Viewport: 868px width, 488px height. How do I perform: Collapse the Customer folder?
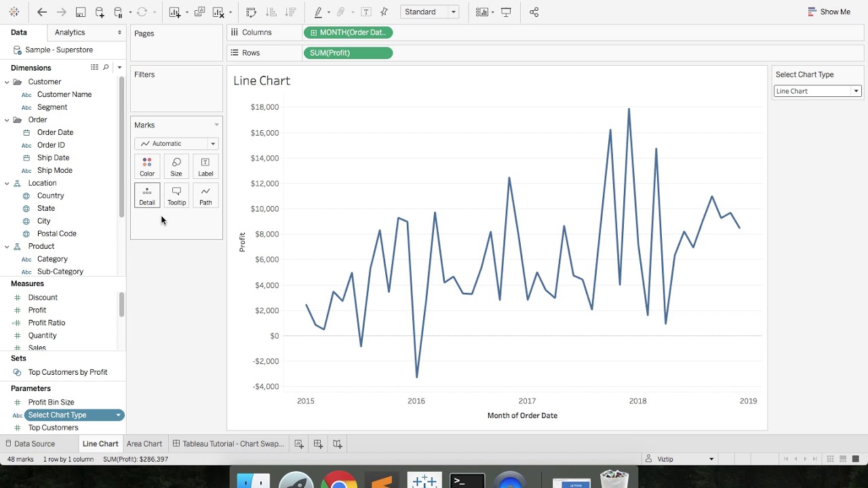point(7,82)
